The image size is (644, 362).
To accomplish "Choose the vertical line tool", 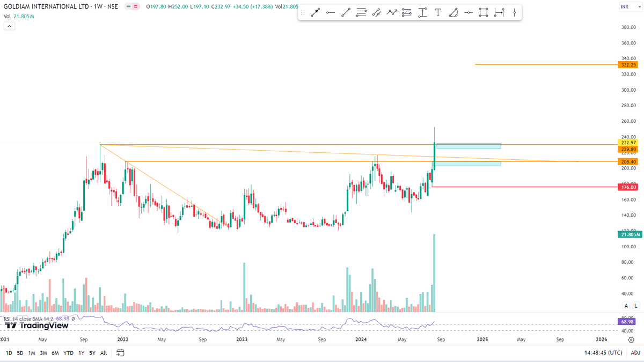I will 514,12.
